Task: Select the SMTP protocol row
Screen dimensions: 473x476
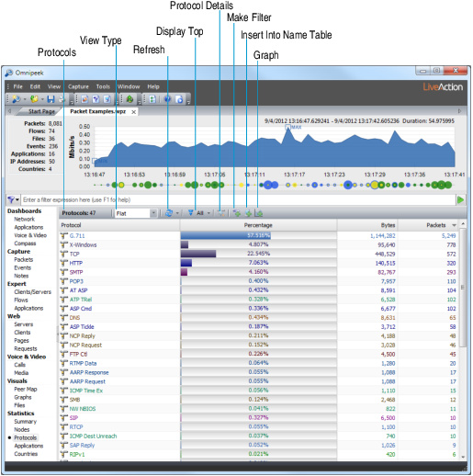Action: [x=259, y=272]
